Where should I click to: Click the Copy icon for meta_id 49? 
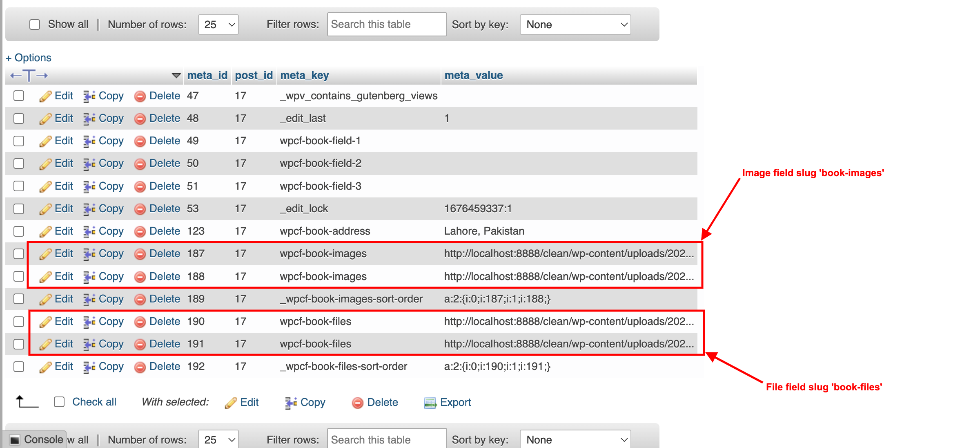89,141
